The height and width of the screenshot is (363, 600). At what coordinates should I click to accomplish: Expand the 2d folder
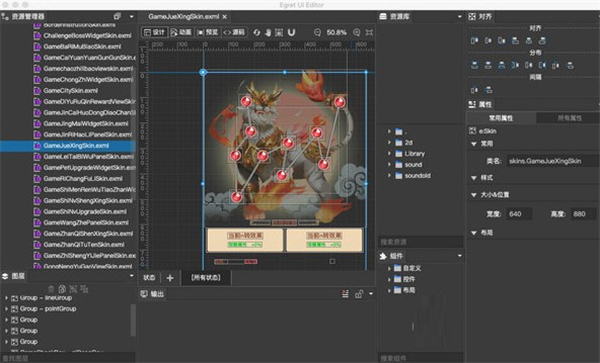(389, 142)
